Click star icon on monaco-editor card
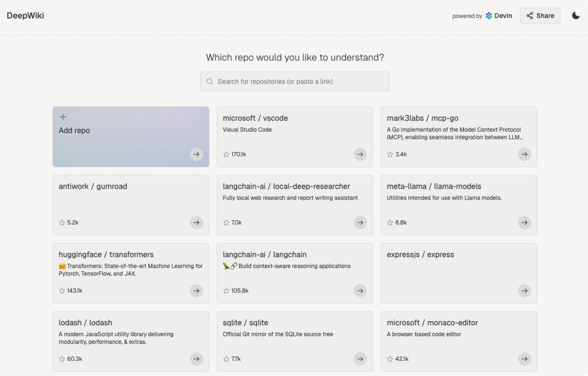Viewport: 588px width, 376px height. coord(390,359)
